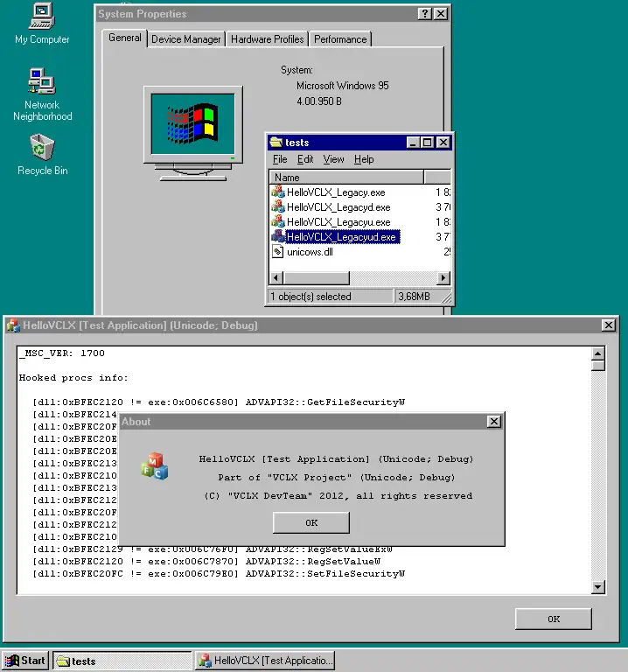The width and height of the screenshot is (628, 672).
Task: Click the tests window folder title icon
Action: click(276, 143)
